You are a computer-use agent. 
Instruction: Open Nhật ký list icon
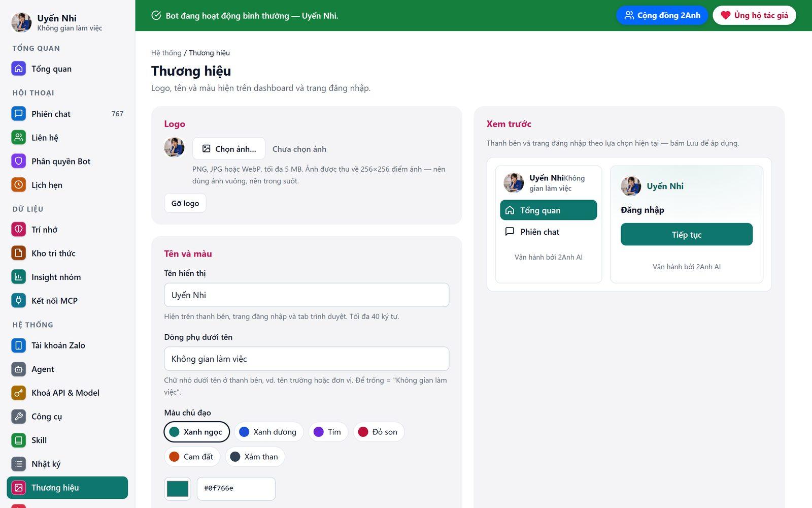(19, 464)
